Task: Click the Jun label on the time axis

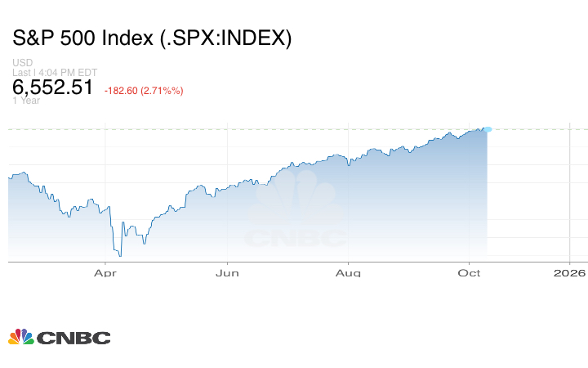Action: pos(227,272)
